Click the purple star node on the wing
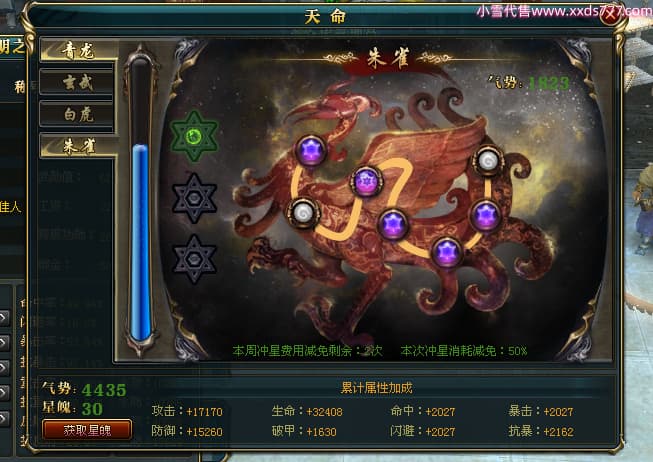 [366, 181]
